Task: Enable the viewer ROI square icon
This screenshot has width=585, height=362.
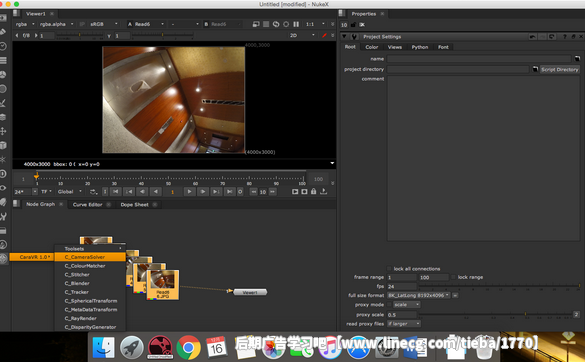Action: (266, 24)
